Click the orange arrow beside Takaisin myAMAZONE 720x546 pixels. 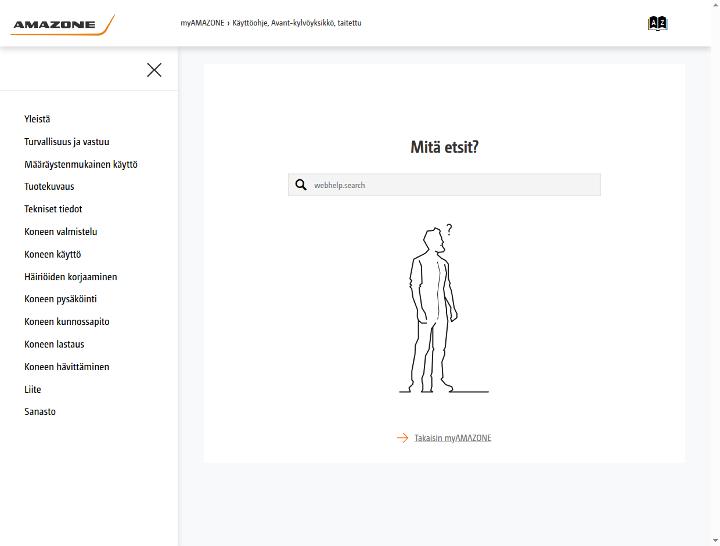403,438
